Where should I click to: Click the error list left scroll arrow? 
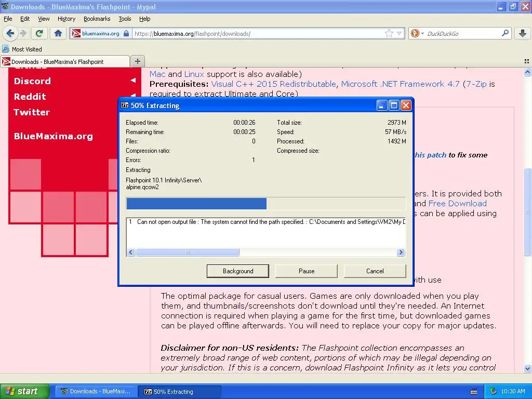(130, 252)
